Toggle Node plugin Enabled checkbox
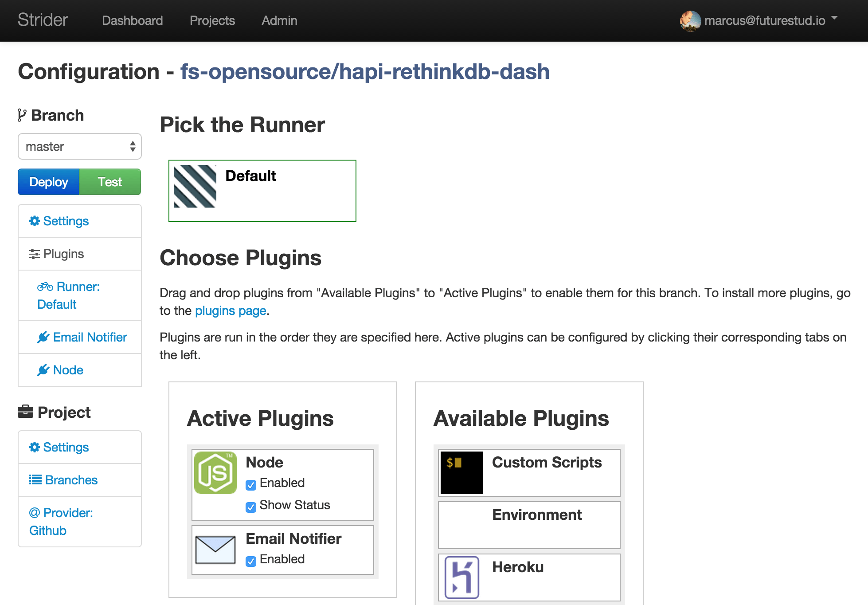This screenshot has width=868, height=605. pos(251,485)
